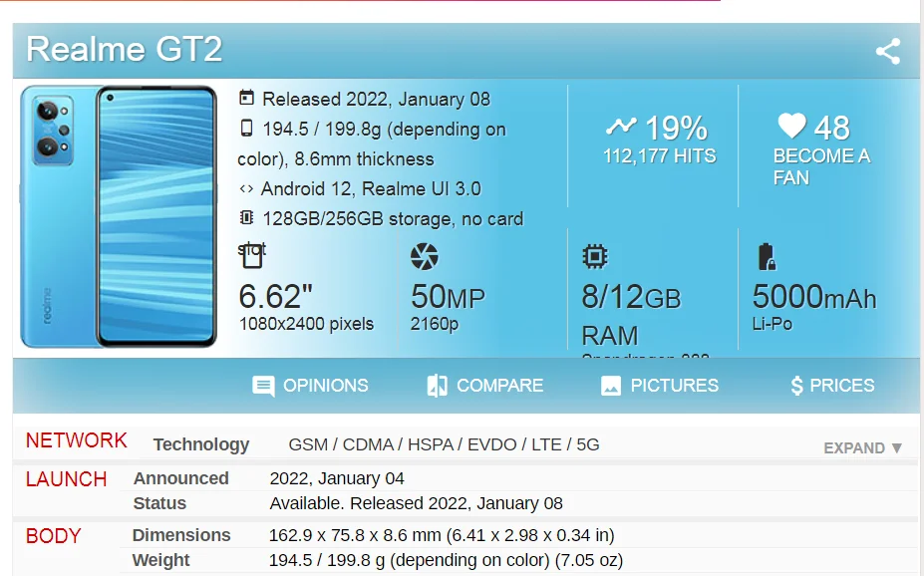The height and width of the screenshot is (576, 924).
Task: Click the 5000mAh battery text
Action: (x=814, y=297)
